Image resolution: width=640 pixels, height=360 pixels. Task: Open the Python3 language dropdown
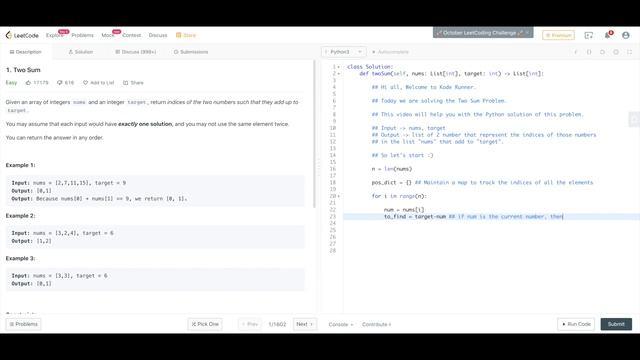(x=343, y=52)
